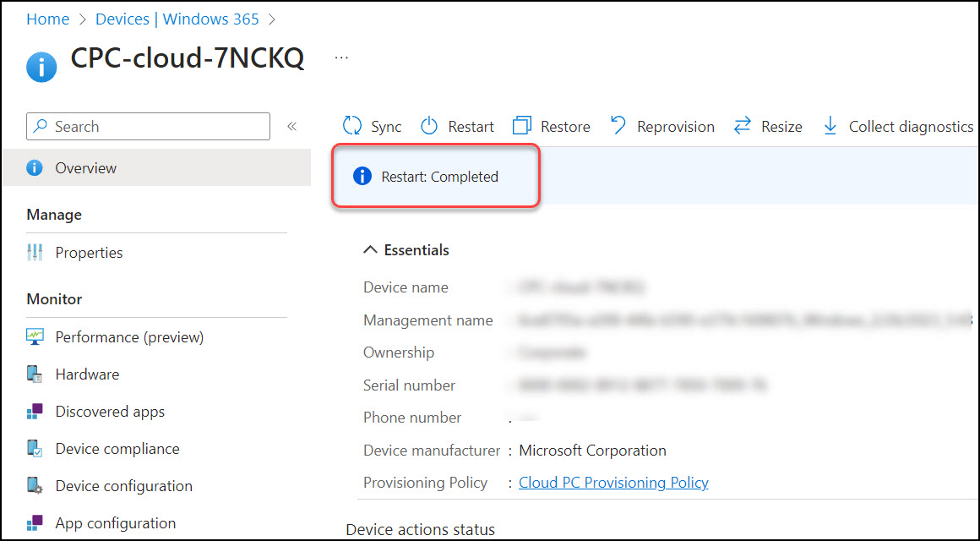
Task: Click the Sync toolbar label
Action: 386,127
